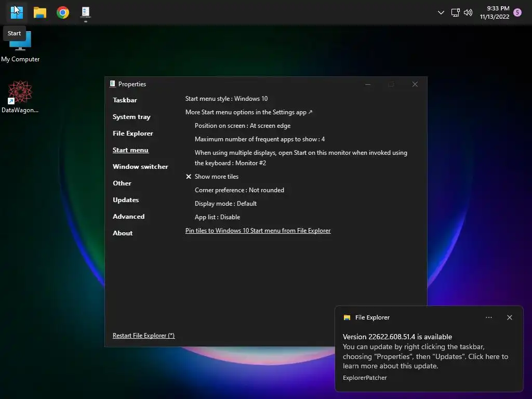Change monitor for keyboard-invoked Start
Image resolution: width=532 pixels, height=399 pixels.
[301, 158]
